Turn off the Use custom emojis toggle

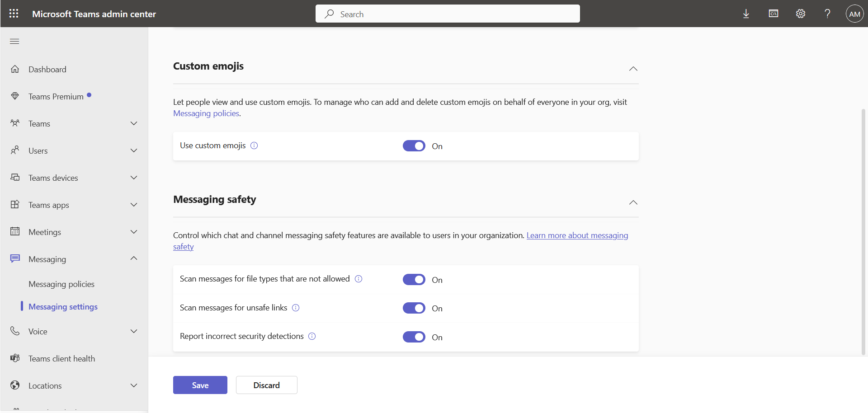pos(414,146)
